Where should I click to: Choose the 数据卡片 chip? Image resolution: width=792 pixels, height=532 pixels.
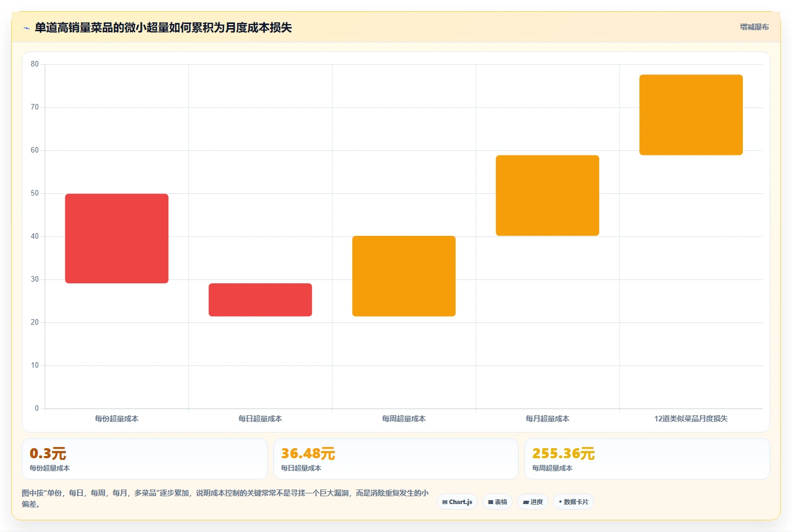click(x=573, y=502)
